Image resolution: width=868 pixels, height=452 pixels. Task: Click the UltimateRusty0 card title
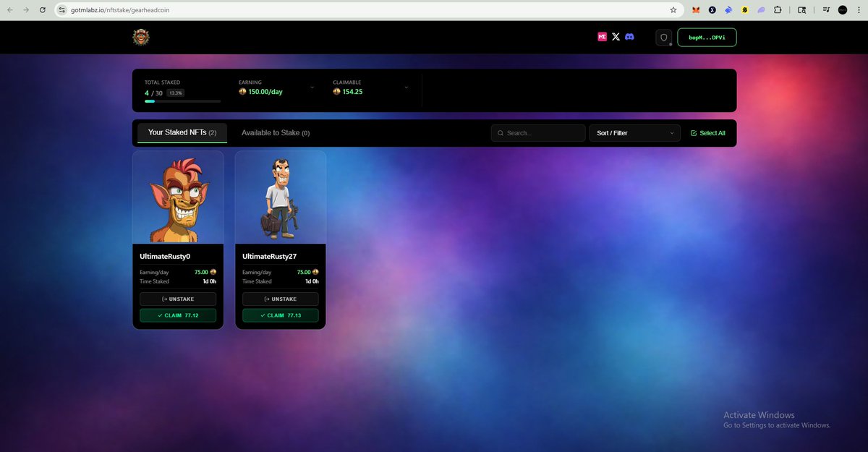[x=165, y=256]
